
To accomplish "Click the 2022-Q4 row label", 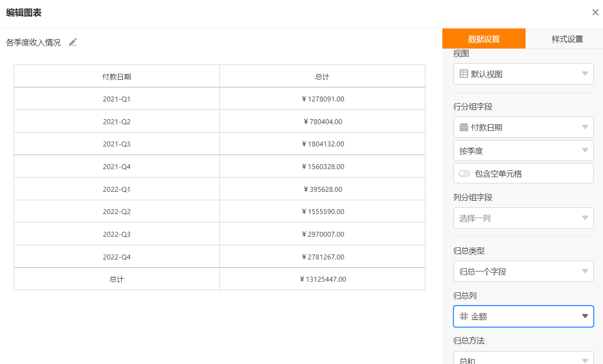I will 117,257.
